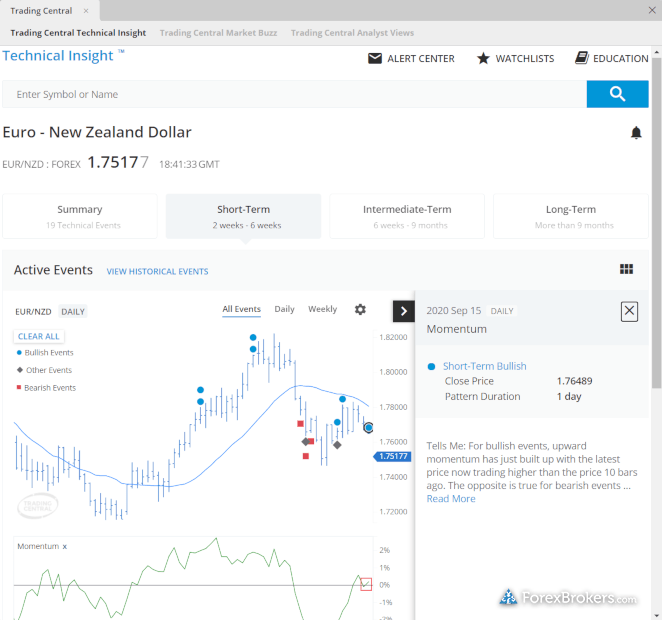Click the lowest red bearish event marker
Viewport: 662px width, 620px height.
click(306, 456)
